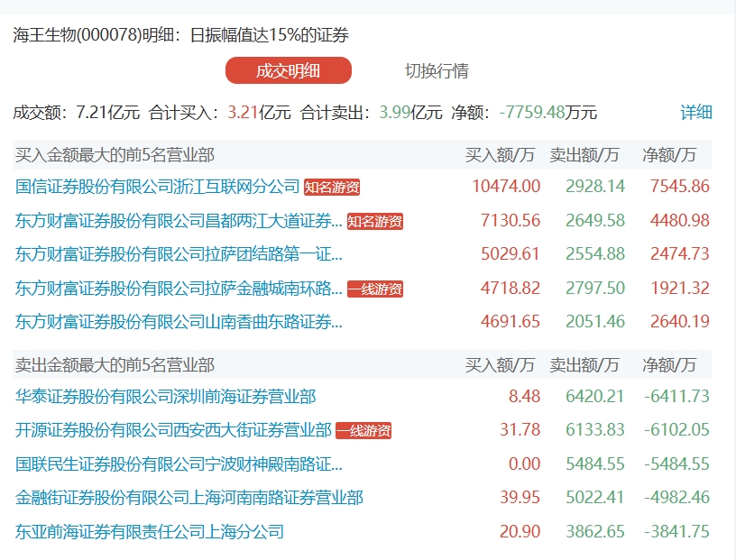
Task: Click buy amount 0.00
Action: click(x=524, y=464)
